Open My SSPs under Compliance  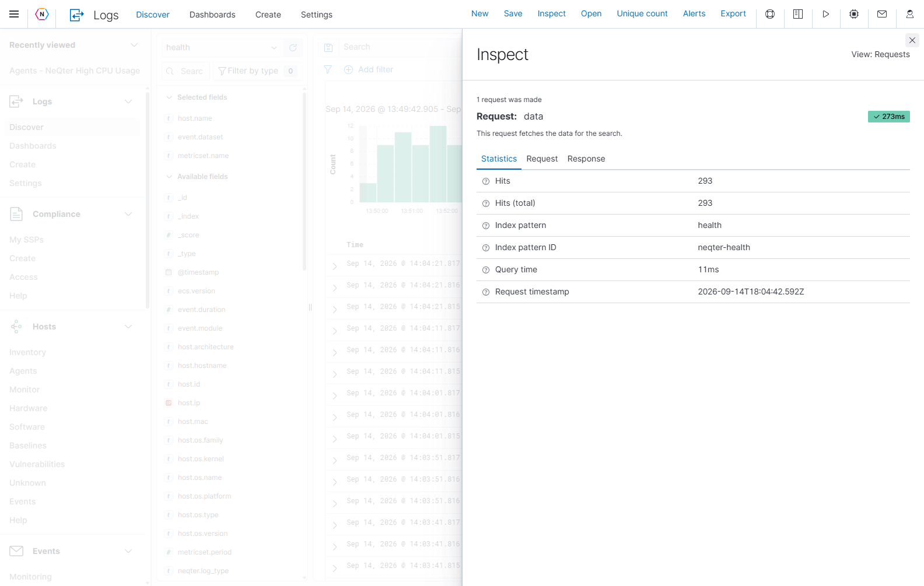point(26,240)
